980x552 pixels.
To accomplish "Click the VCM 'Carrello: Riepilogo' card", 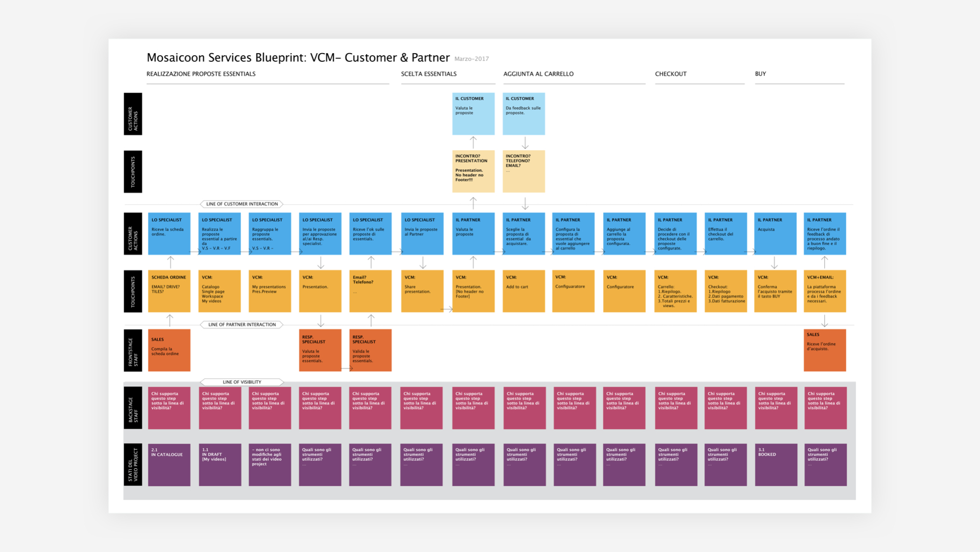I will point(675,291).
